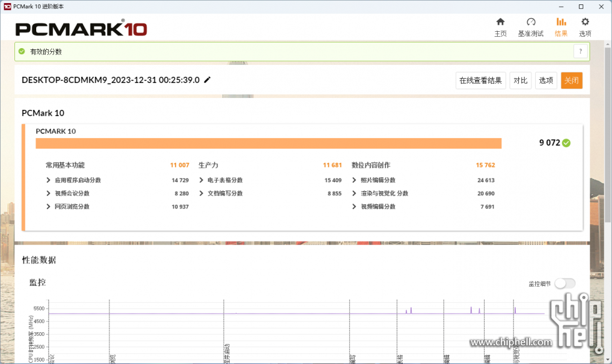Click the value 20 690

486,194
